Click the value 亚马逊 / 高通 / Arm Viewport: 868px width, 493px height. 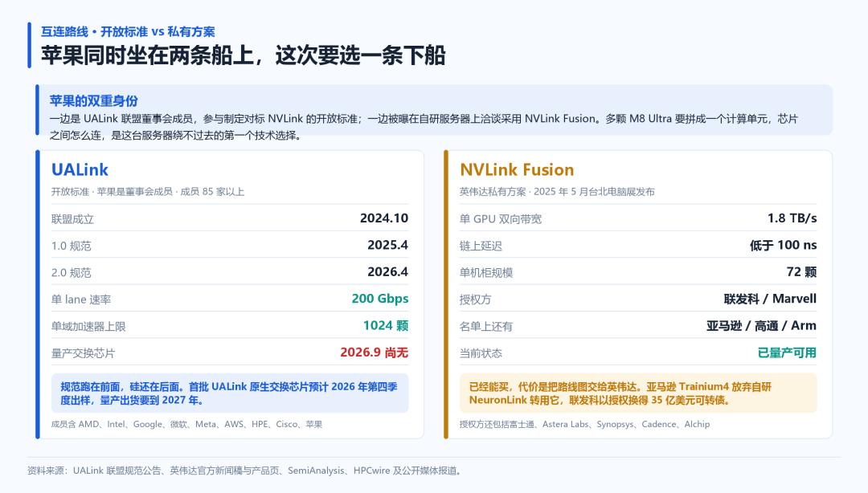tap(761, 325)
